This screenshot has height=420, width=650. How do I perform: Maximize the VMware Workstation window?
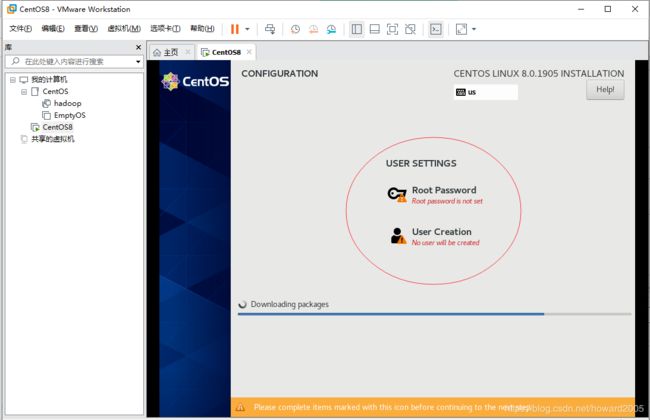coord(608,9)
